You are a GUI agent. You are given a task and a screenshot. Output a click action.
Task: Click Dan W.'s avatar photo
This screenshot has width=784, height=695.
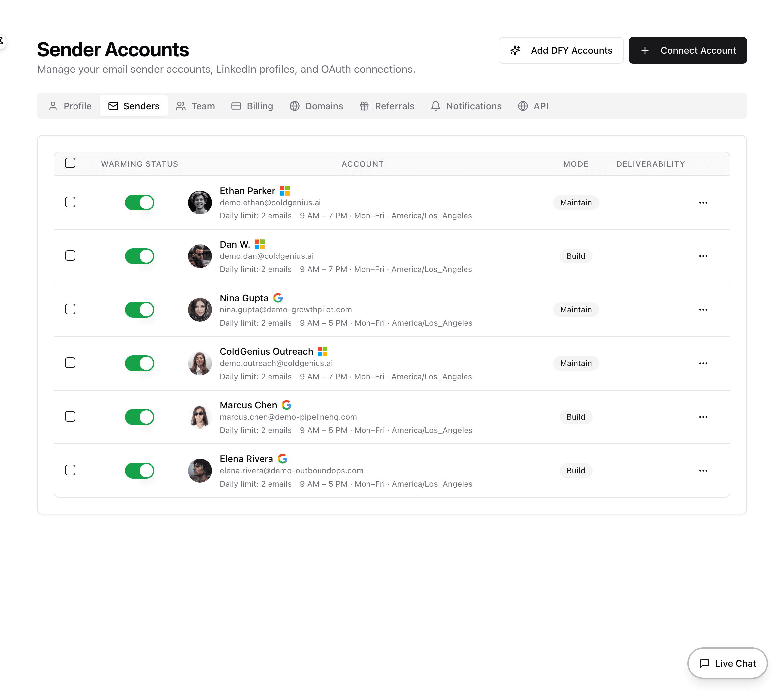[200, 256]
